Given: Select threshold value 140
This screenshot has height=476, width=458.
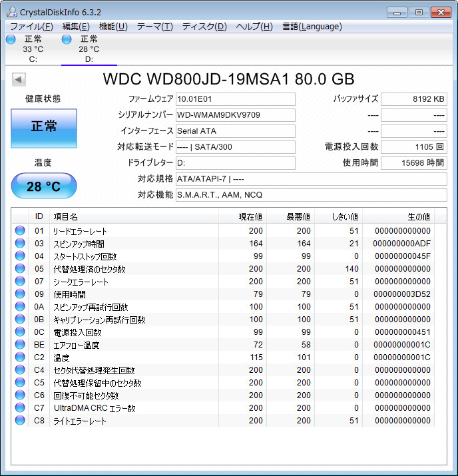Looking at the screenshot, I should (x=351, y=269).
